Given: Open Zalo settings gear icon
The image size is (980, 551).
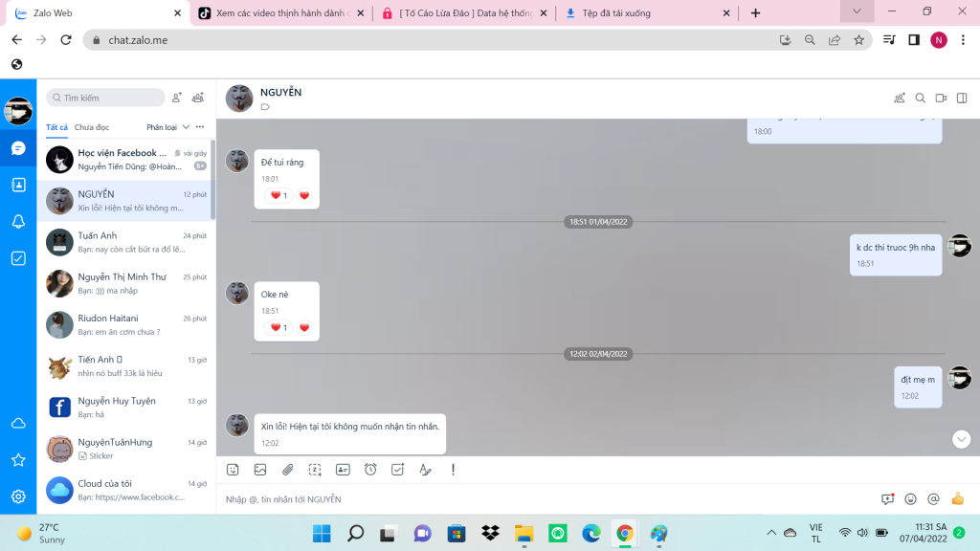Looking at the screenshot, I should (x=18, y=496).
